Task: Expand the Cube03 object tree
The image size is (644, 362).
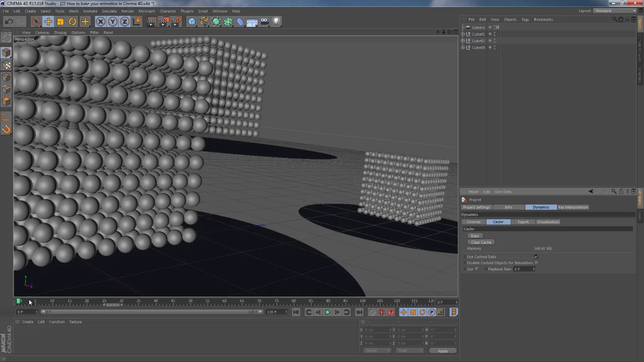Action: click(x=463, y=47)
